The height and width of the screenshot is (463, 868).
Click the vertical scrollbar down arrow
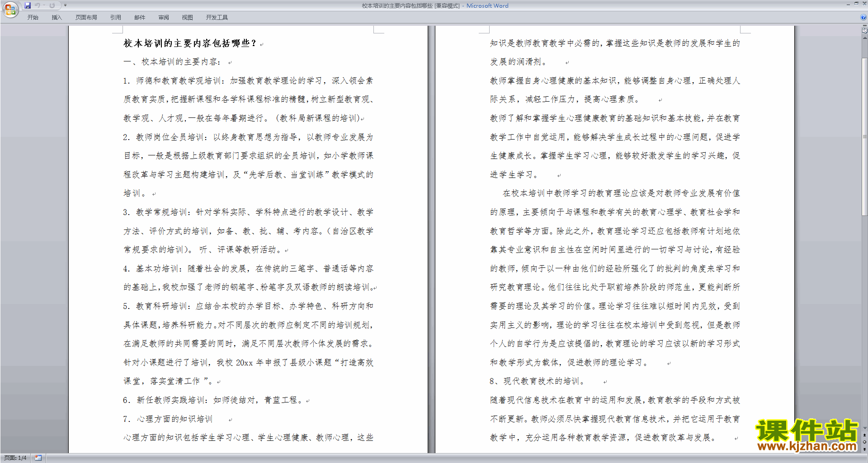click(x=865, y=428)
